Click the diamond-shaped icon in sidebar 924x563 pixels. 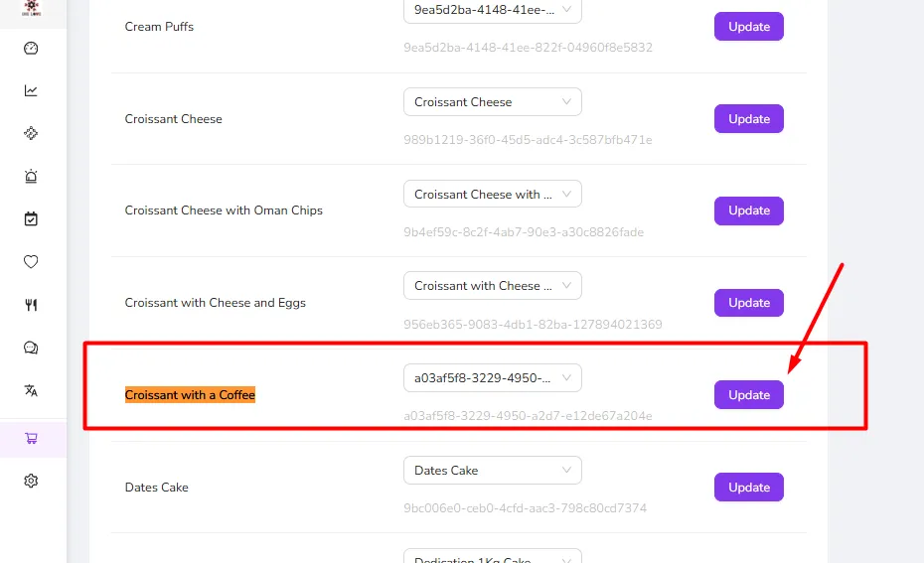pos(31,134)
